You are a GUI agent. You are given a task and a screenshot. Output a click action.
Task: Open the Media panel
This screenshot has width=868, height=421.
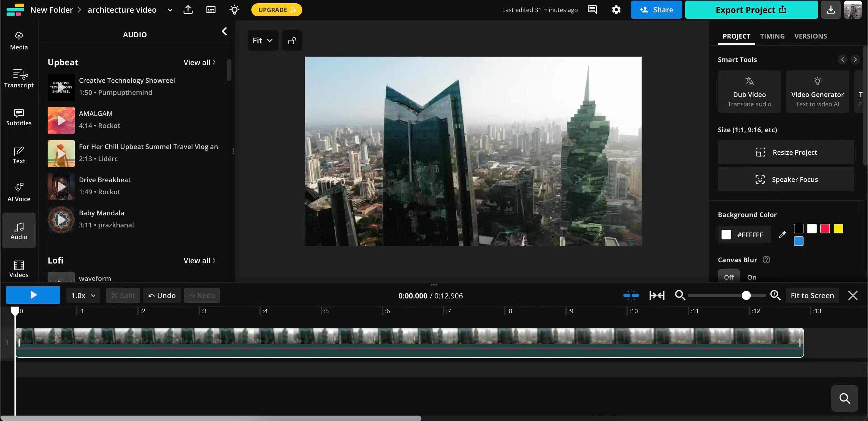click(18, 40)
